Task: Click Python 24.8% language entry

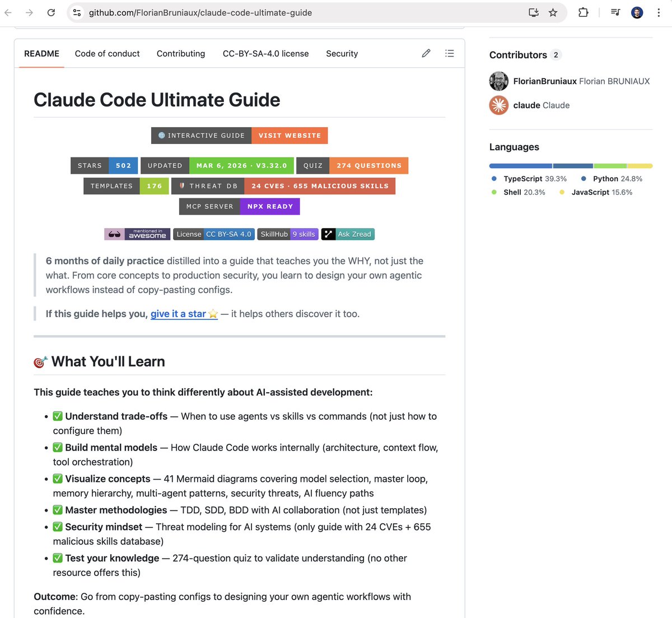Action: click(612, 179)
